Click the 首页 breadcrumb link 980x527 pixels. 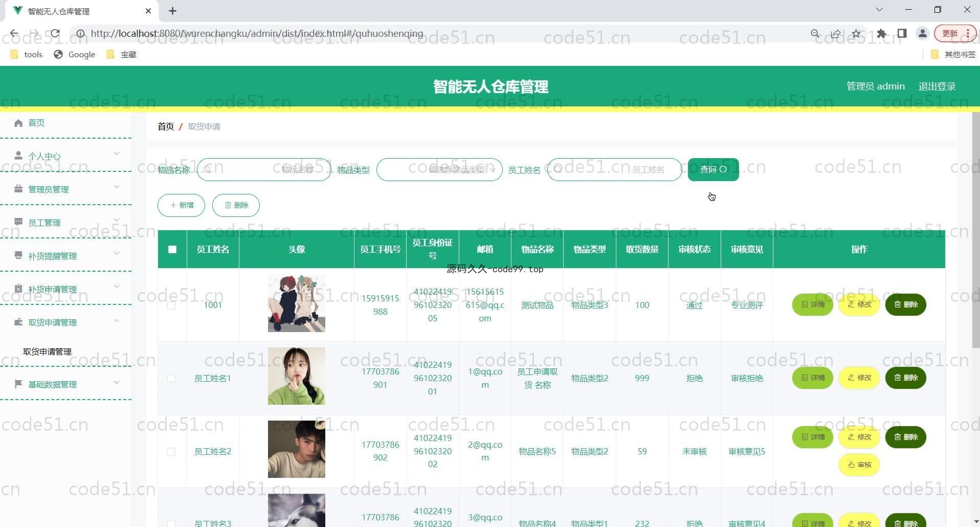[x=166, y=126]
